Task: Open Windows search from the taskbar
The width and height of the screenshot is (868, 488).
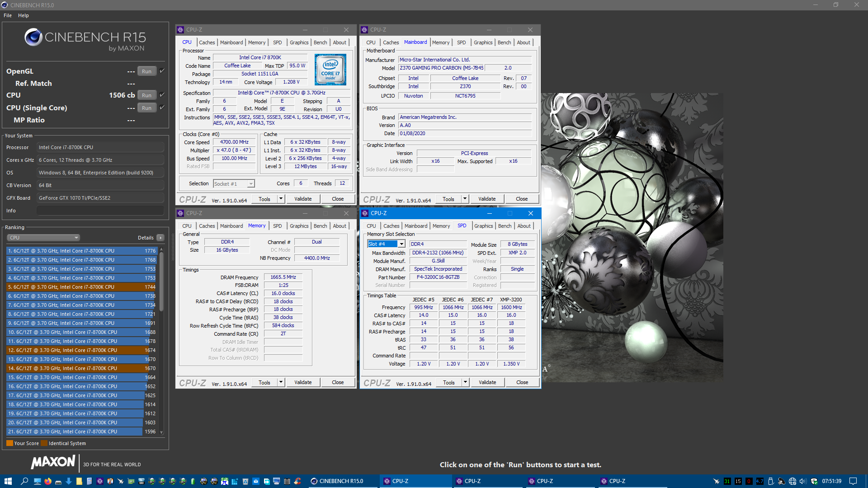Action: coord(24,481)
